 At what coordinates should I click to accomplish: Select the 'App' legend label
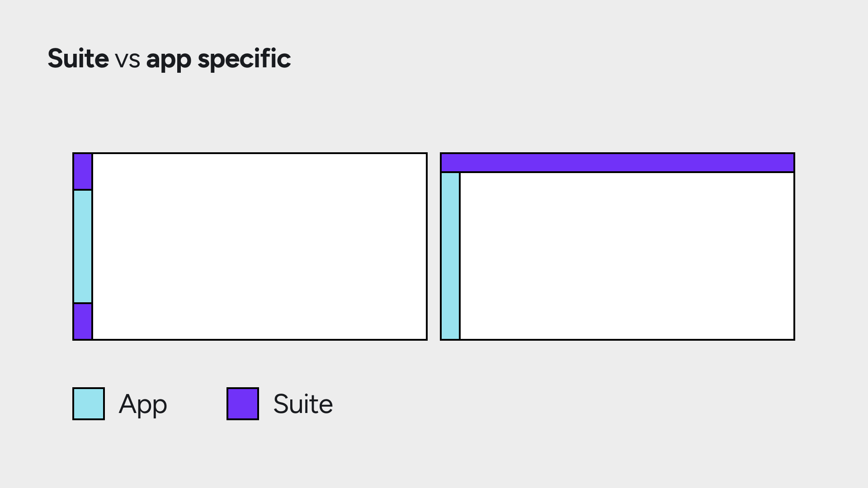(x=143, y=404)
